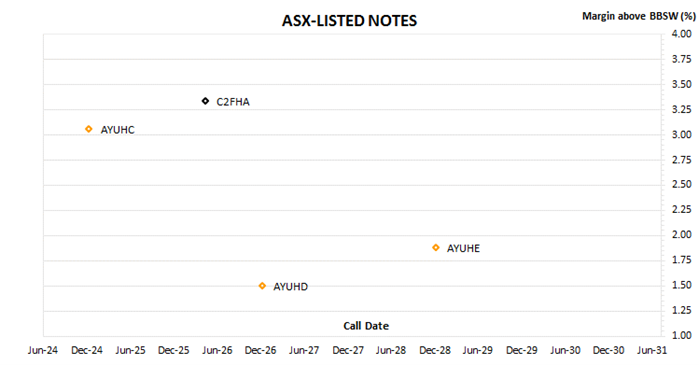Click the Dec-28 x-axis label
699x365 pixels.
(x=435, y=351)
